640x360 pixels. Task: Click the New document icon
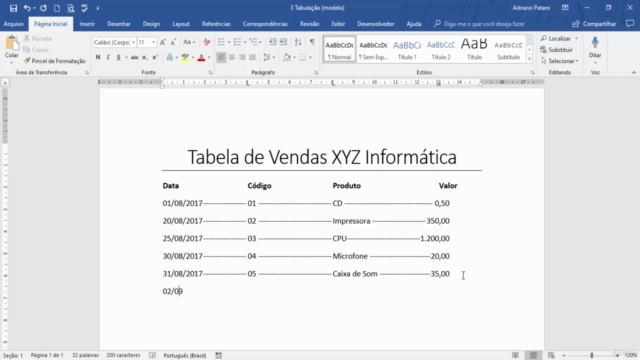tap(57, 8)
